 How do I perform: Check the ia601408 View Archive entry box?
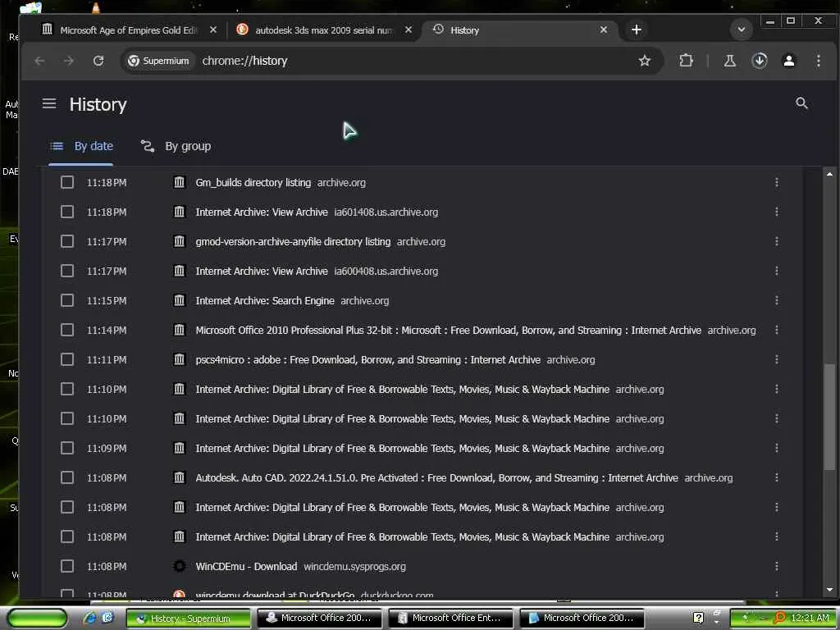(67, 212)
